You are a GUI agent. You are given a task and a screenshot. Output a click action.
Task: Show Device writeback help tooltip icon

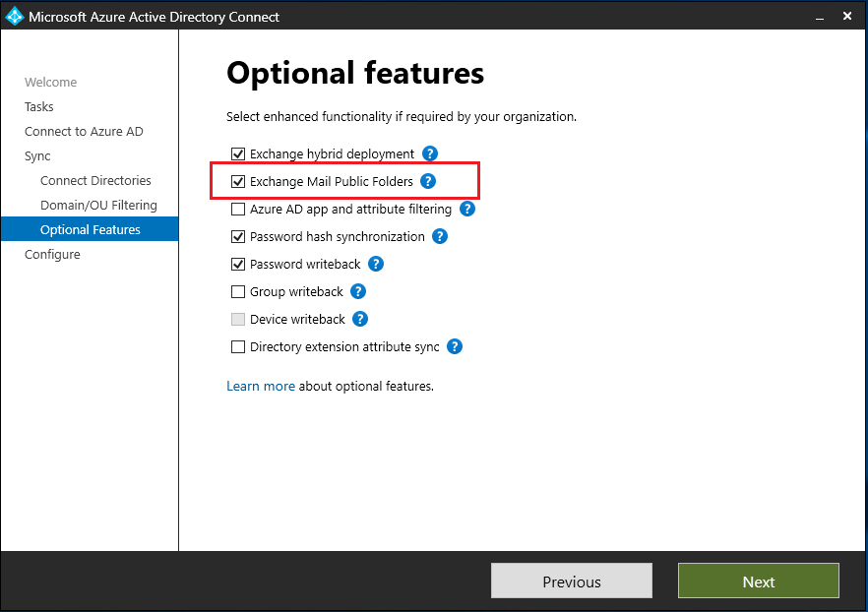pyautogui.click(x=360, y=319)
